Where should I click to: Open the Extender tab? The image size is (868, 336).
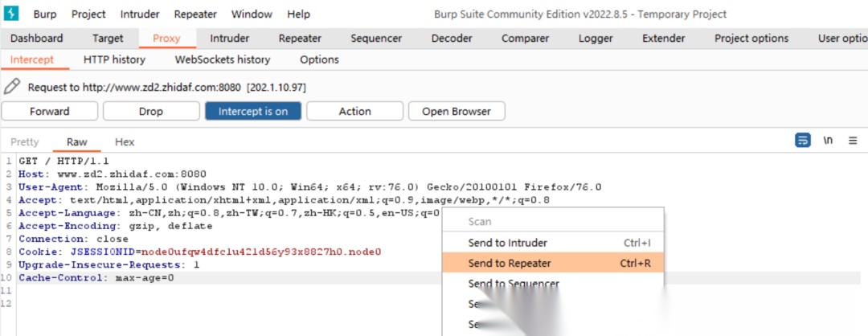(664, 39)
